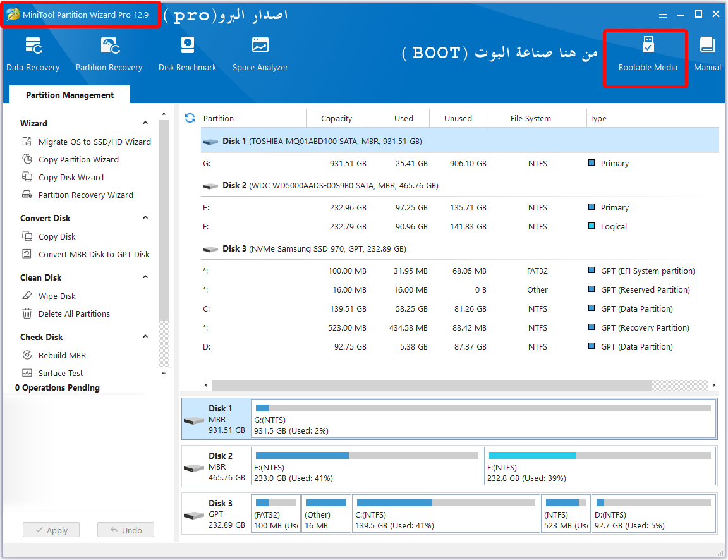The width and height of the screenshot is (728, 560).
Task: Open the hamburger menu in title bar
Action: pos(663,15)
